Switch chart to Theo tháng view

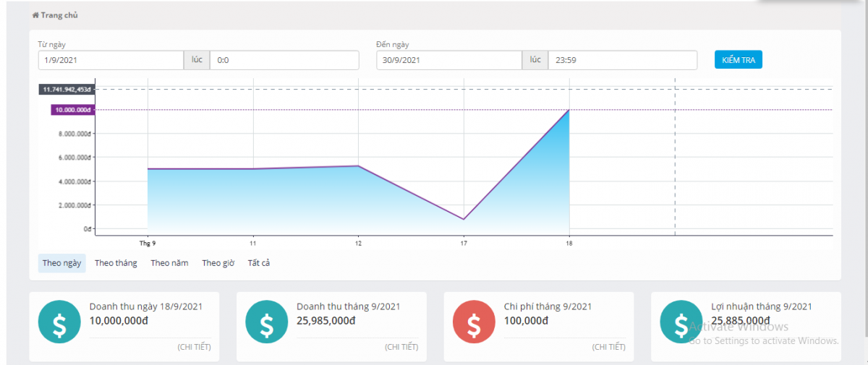click(x=116, y=263)
